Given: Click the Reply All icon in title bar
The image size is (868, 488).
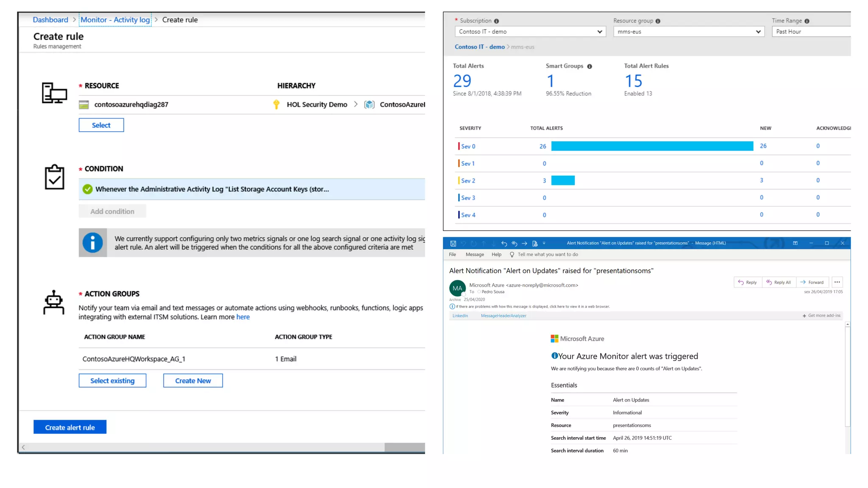Looking at the screenshot, I should click(x=514, y=244).
